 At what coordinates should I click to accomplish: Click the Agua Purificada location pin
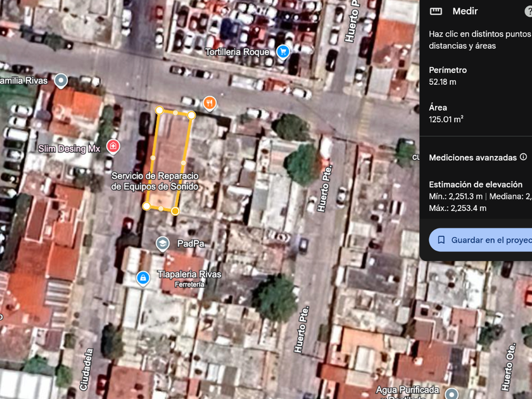click(x=452, y=394)
